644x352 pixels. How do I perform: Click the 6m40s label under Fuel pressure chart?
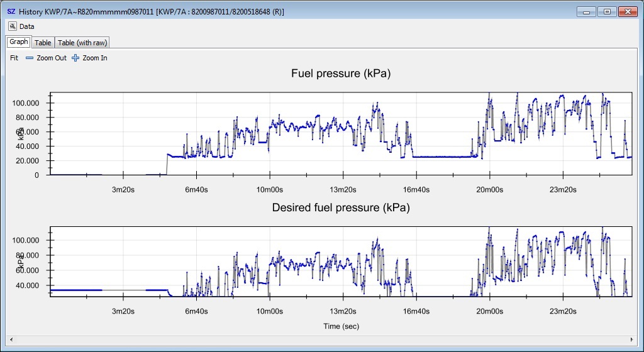(196, 190)
